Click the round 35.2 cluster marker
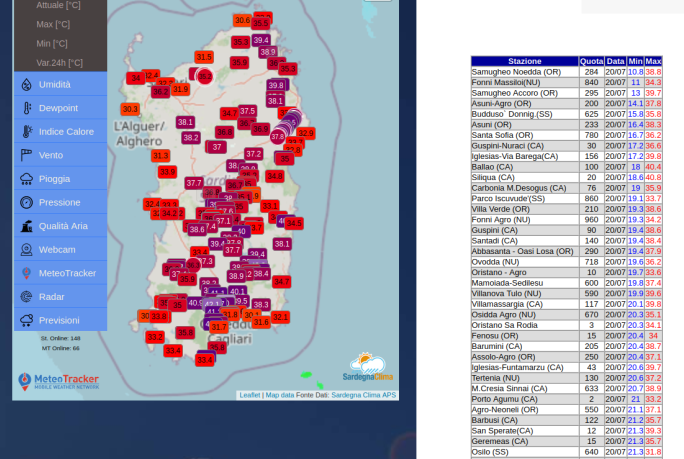The width and height of the screenshot is (684, 459). (x=205, y=77)
